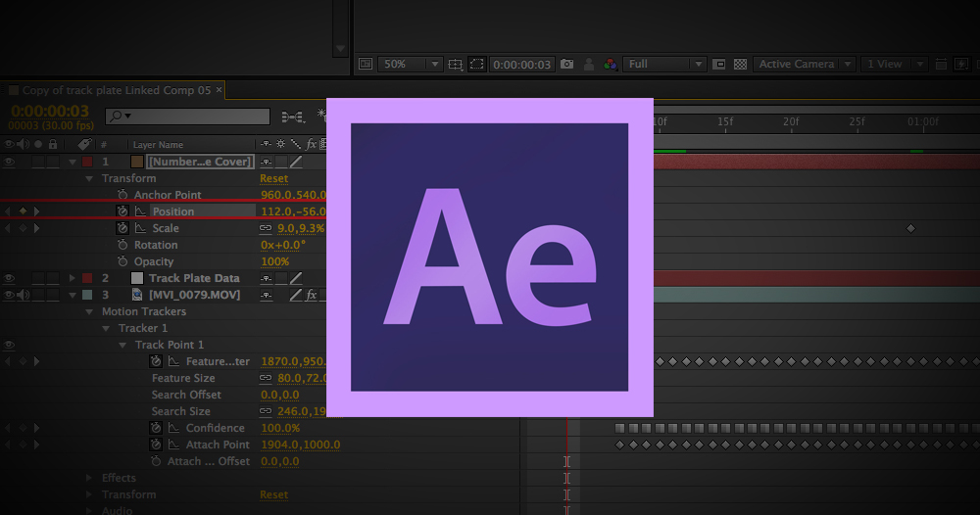The image size is (980, 515).
Task: Click Reset for MVI_0079.MOV Transform
Action: [x=273, y=494]
